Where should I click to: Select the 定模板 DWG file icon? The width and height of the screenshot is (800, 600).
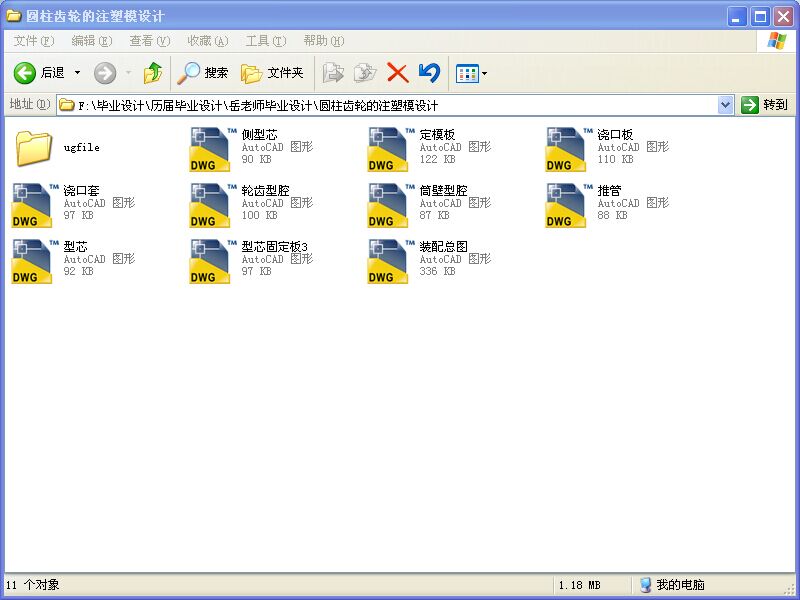388,149
